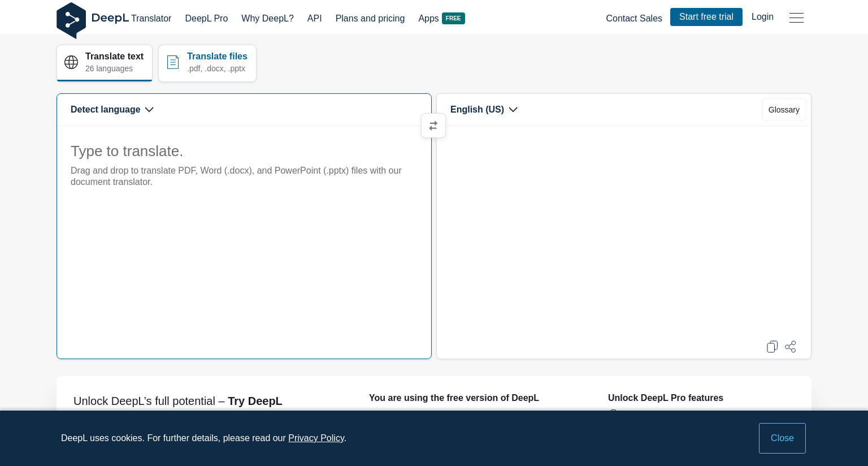
Task: Start the free trial
Action: [x=706, y=17]
